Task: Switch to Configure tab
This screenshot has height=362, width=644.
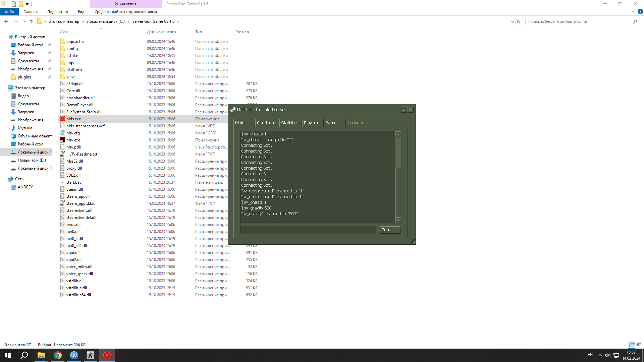Action: [x=266, y=123]
